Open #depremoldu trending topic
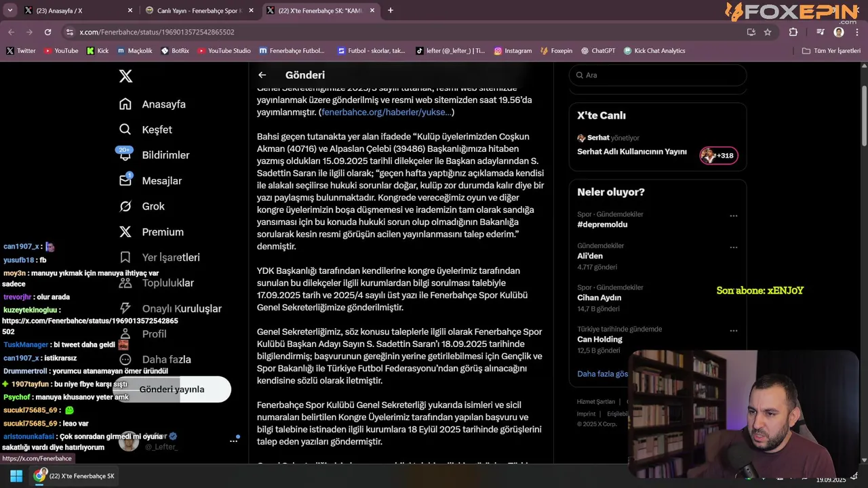 [x=602, y=224]
